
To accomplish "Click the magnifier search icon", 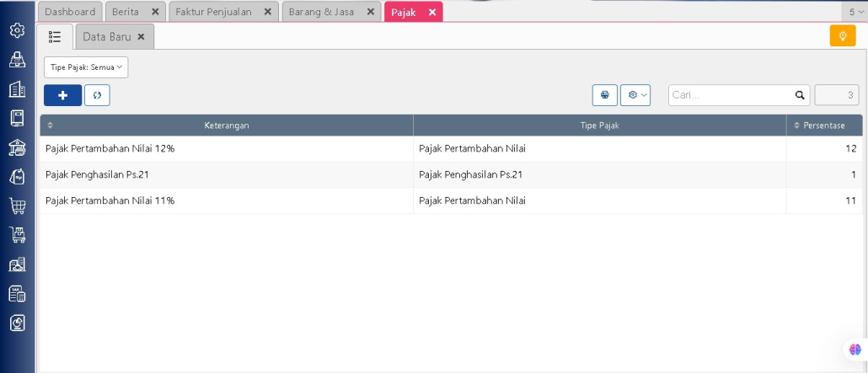I will 800,95.
